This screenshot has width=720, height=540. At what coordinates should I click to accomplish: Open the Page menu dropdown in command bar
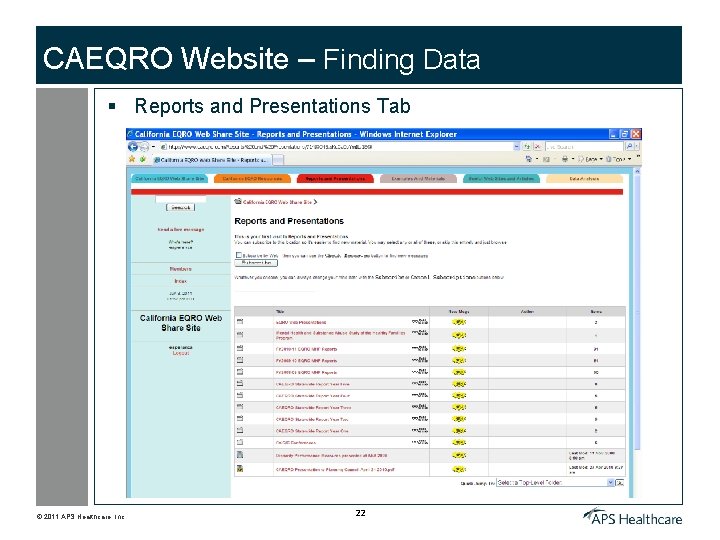[591, 159]
